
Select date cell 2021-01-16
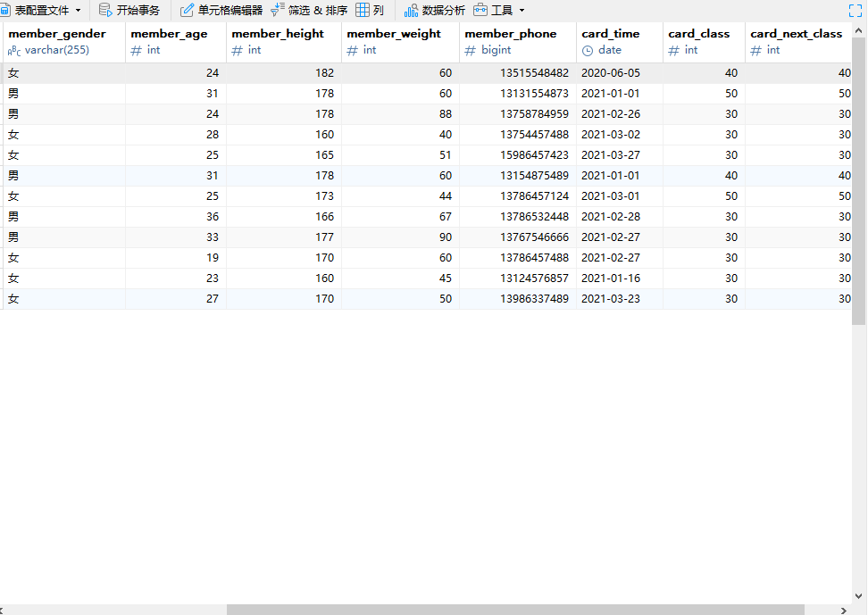[620, 278]
